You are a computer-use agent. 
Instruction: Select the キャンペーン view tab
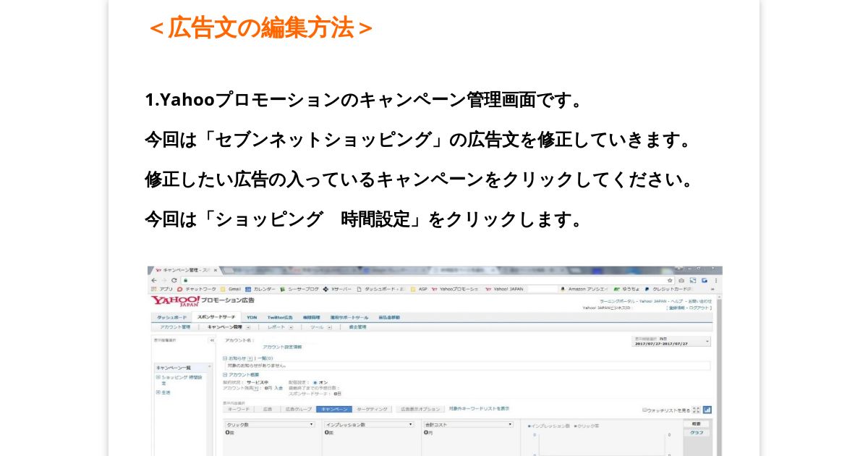pos(333,410)
